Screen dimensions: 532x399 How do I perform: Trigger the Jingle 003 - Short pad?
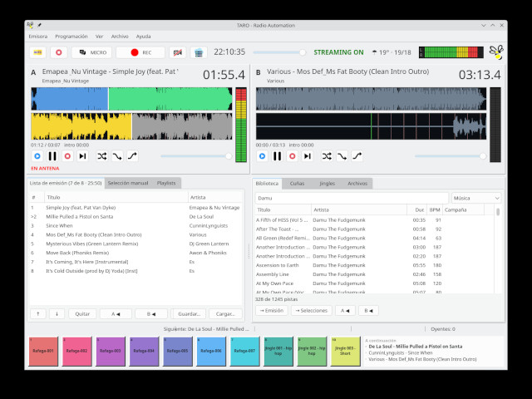(346, 351)
